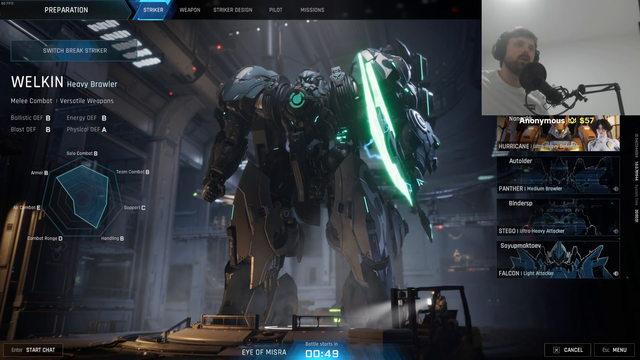
Task: Click the Blast DEF rating
Action: pyautogui.click(x=31, y=129)
